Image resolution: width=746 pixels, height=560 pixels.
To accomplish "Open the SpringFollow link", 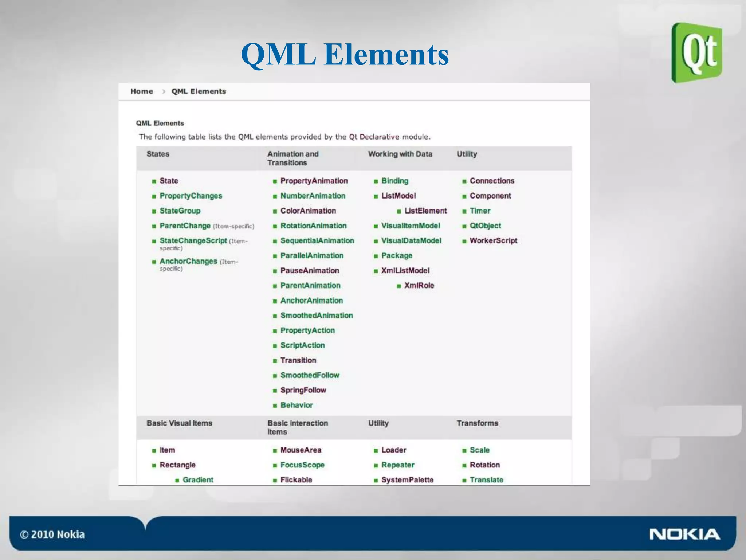I will pos(303,390).
